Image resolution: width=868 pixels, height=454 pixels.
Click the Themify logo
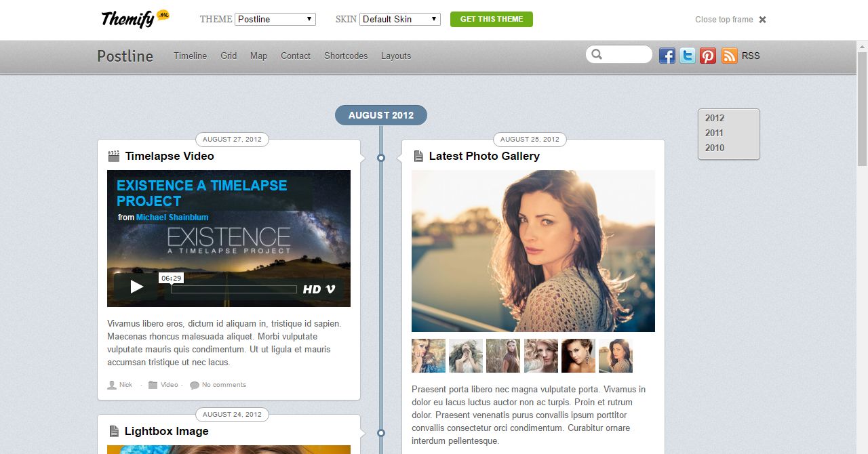(135, 18)
